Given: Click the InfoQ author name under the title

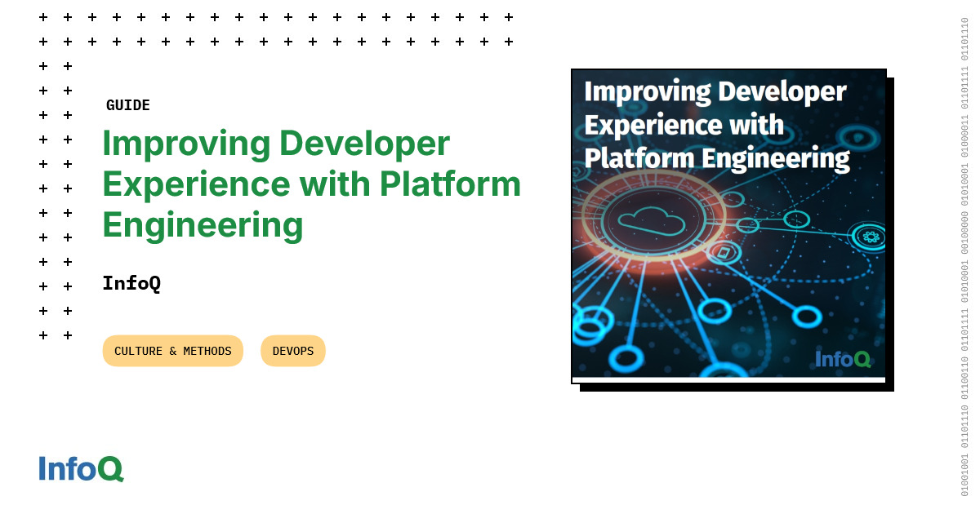Looking at the screenshot, I should coord(131,283).
